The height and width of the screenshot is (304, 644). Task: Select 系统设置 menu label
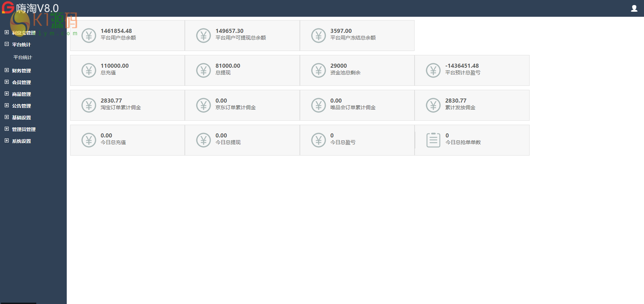[21, 141]
